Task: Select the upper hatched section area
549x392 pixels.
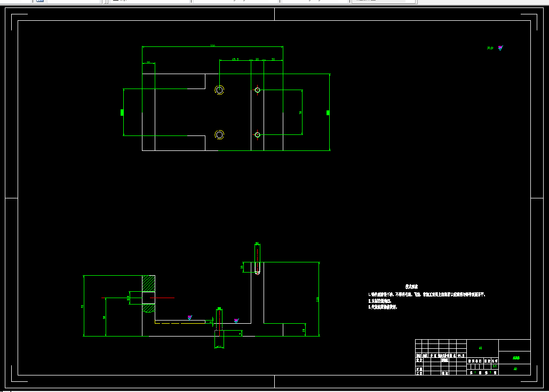Action: [x=148, y=284]
